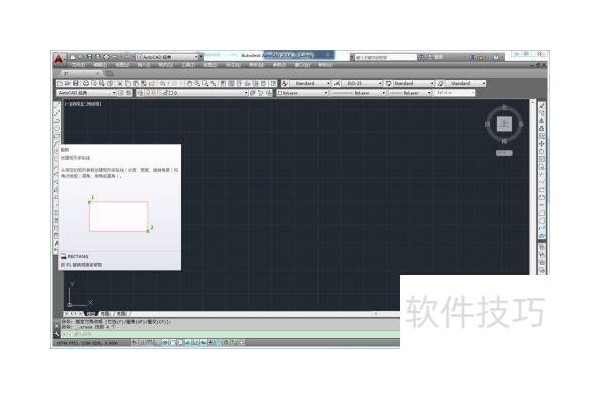
Task: Click into the command line input field
Action: click(230, 334)
